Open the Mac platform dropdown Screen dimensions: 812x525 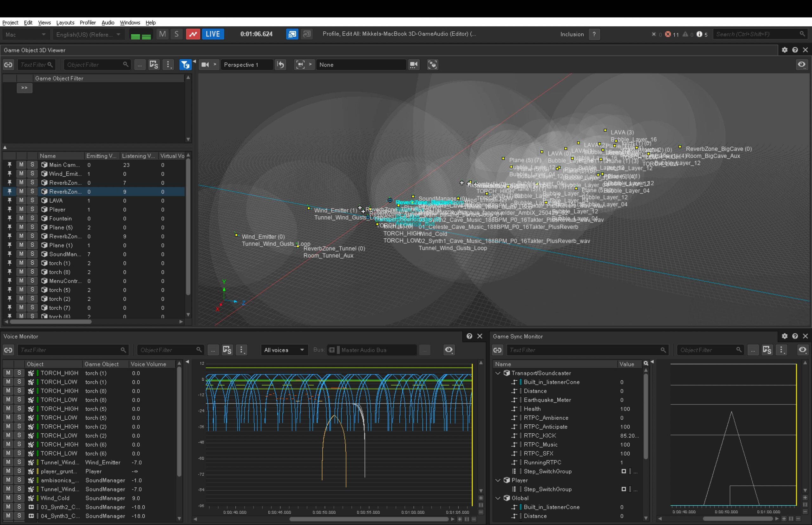pyautogui.click(x=26, y=35)
